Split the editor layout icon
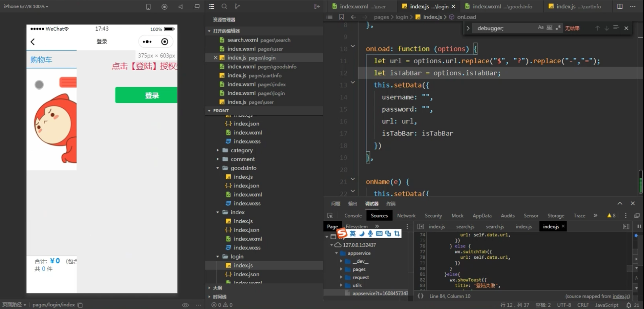The image size is (644, 309). click(x=620, y=6)
